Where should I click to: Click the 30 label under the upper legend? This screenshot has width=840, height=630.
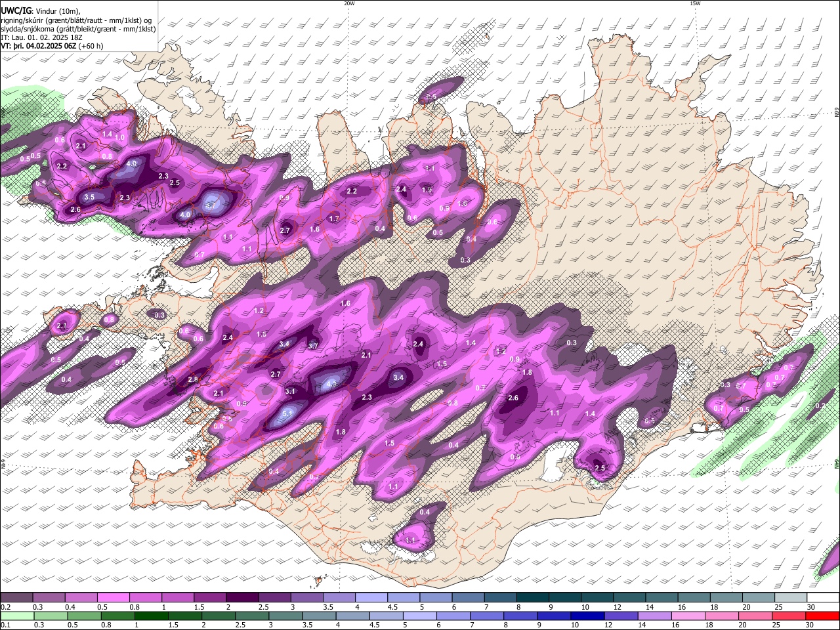[811, 607]
